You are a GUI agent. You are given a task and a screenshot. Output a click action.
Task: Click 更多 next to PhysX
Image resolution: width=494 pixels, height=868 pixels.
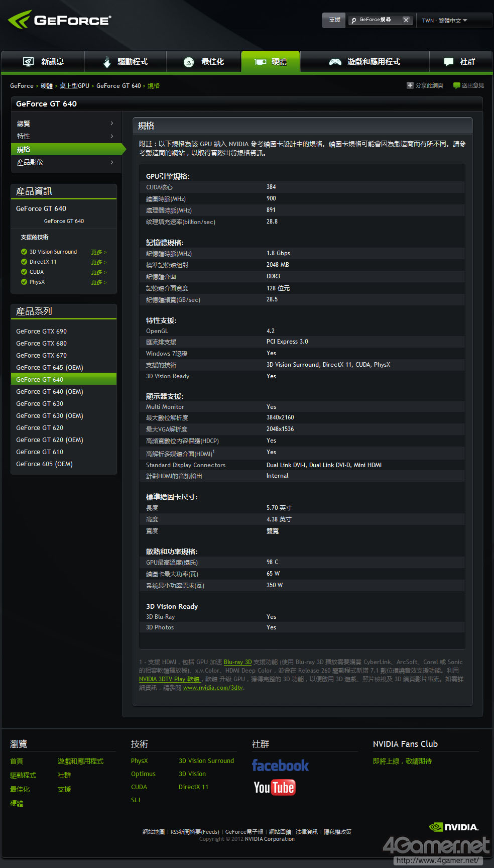point(99,282)
